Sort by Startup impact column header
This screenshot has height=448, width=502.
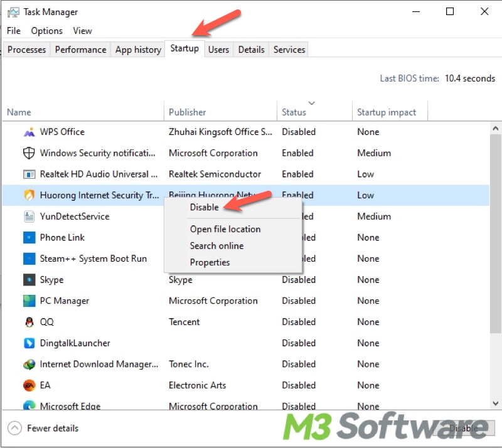point(387,112)
